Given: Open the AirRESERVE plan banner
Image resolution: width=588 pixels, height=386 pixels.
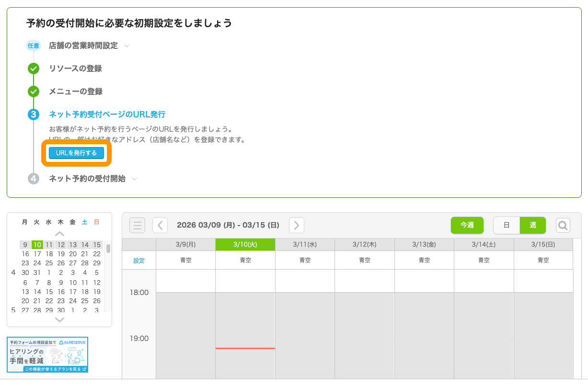Looking at the screenshot, I should [47, 355].
